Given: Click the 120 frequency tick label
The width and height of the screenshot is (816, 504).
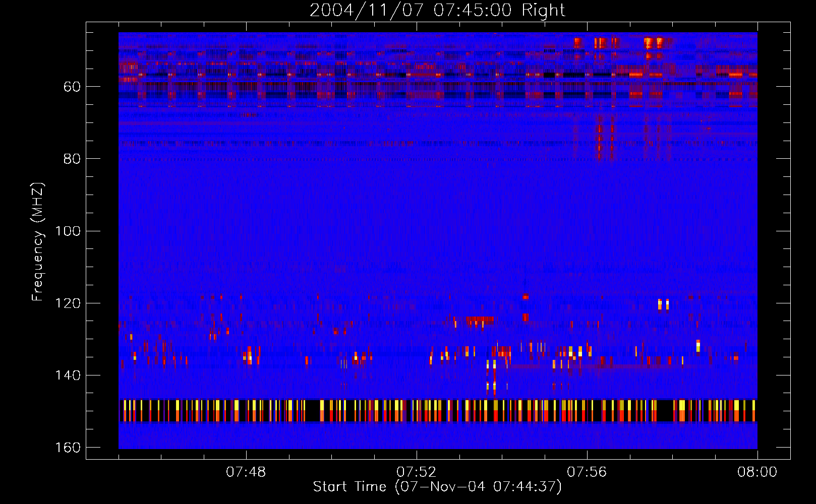Looking at the screenshot, I should [x=68, y=303].
